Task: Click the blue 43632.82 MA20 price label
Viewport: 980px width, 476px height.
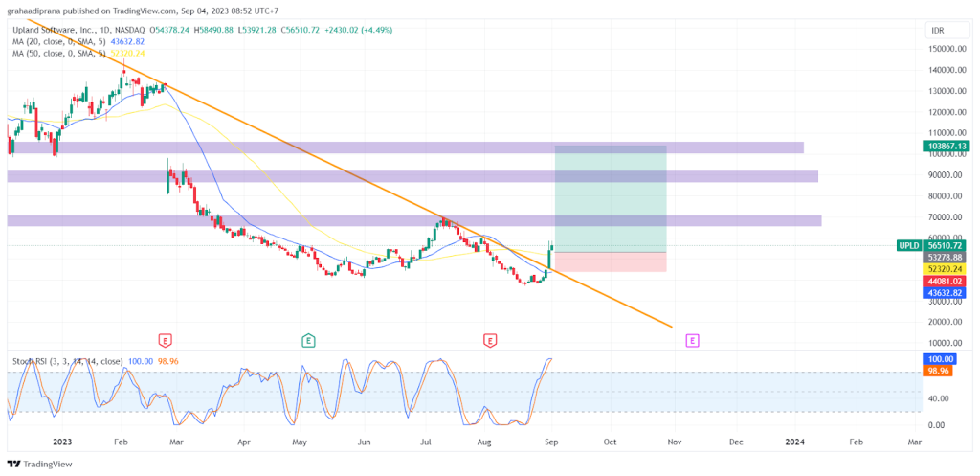Action: click(945, 293)
